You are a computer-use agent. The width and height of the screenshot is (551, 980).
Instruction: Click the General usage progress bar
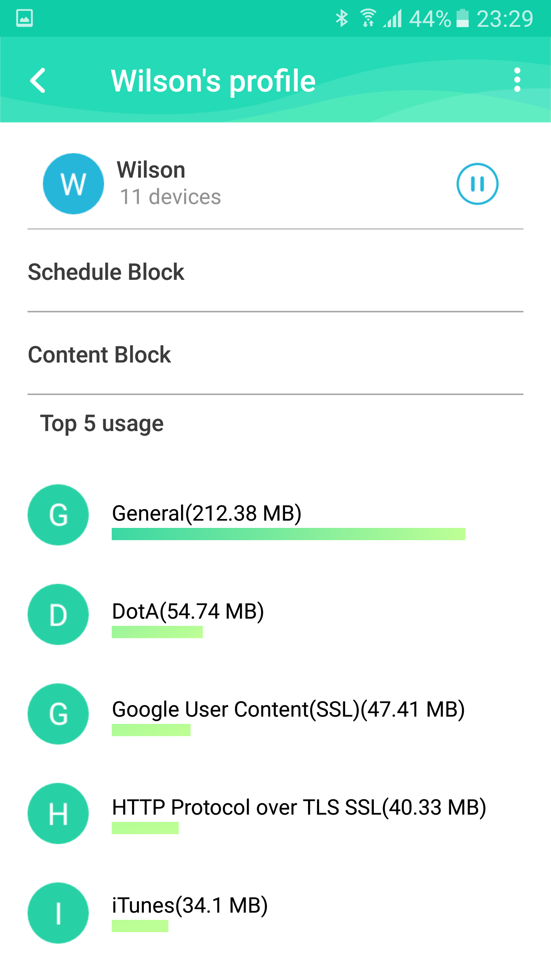(288, 534)
